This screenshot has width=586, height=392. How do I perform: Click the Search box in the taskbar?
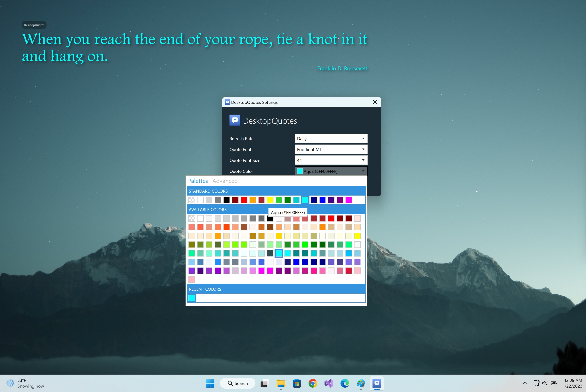[x=238, y=383]
